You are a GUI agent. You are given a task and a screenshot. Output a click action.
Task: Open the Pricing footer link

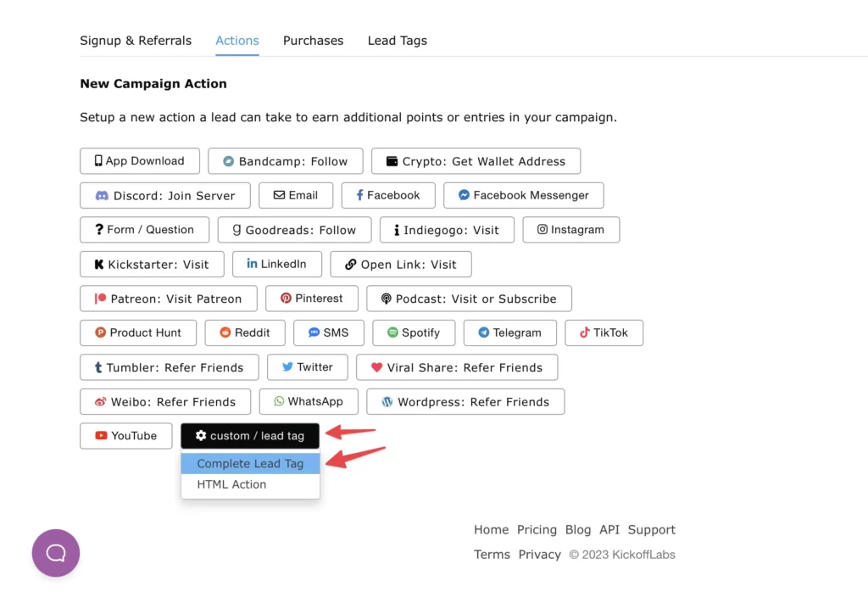point(537,530)
